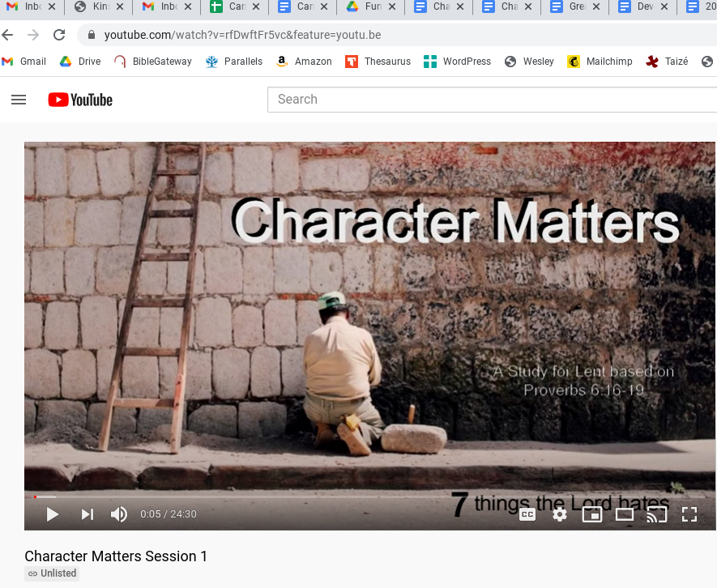Switch to theater mode

(x=624, y=514)
